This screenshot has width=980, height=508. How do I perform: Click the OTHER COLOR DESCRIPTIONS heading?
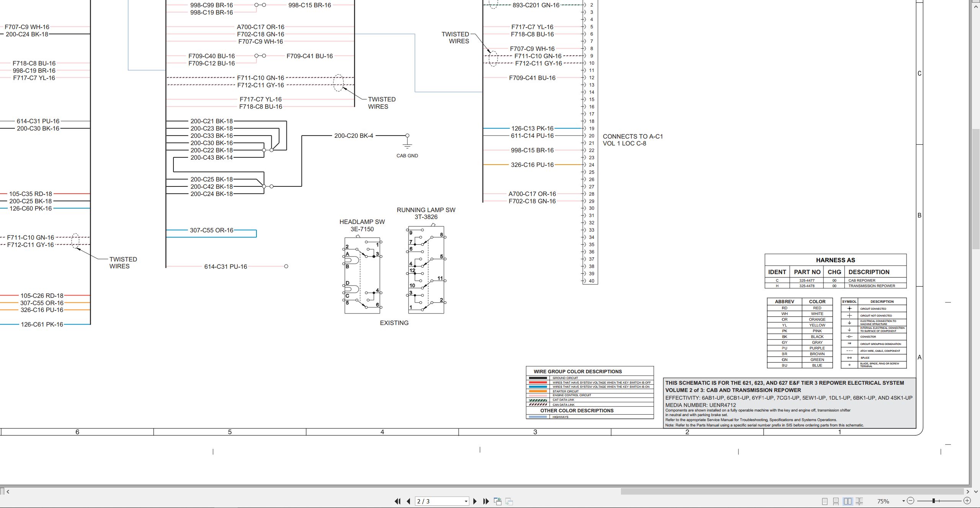click(x=577, y=410)
